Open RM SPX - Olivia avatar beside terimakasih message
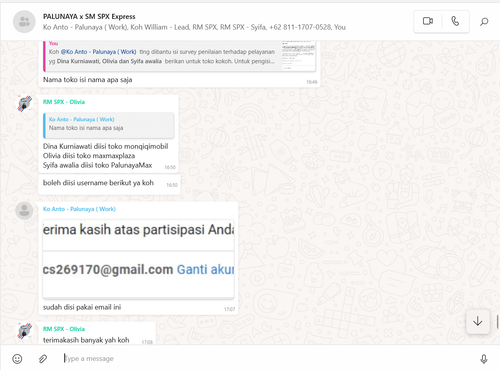Viewport: 500px width, 370px height. [x=25, y=330]
